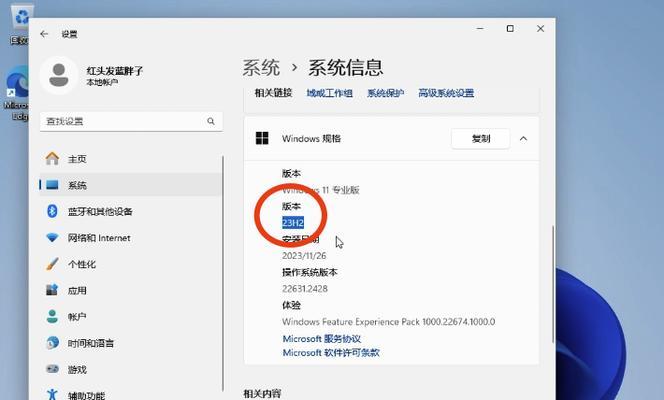Open 主页 in settings sidebar
Image resolution: width=664 pixels, height=400 pixels.
pos(130,159)
